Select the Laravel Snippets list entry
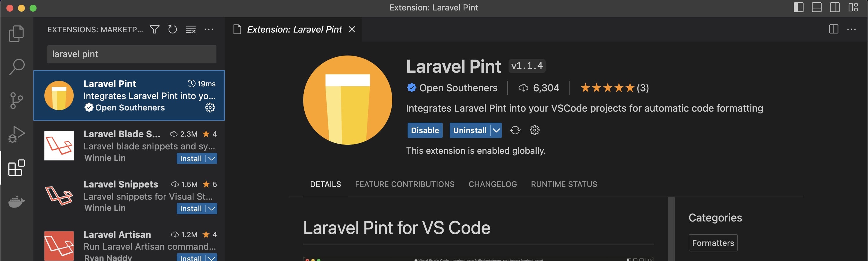868x261 pixels. tap(129, 196)
